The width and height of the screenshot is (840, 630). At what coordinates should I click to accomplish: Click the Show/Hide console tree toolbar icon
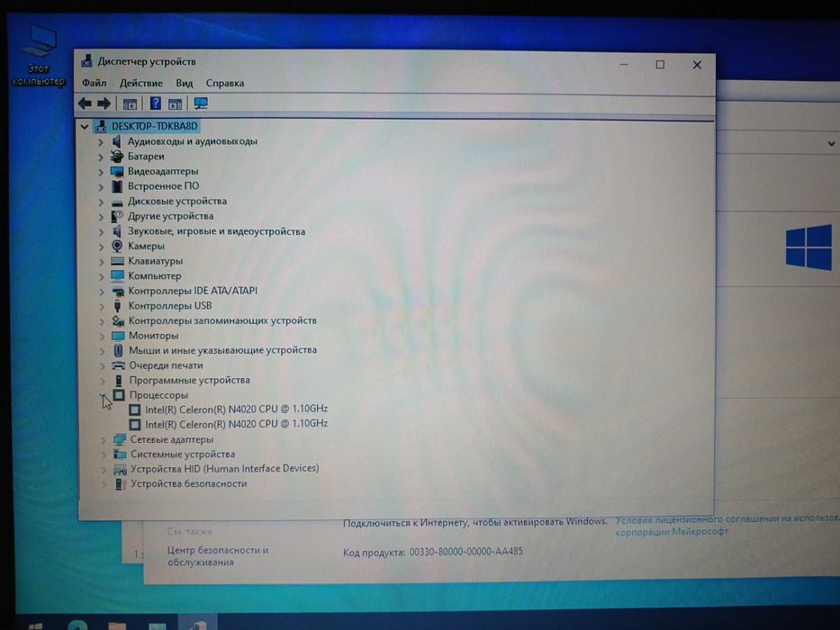point(130,103)
